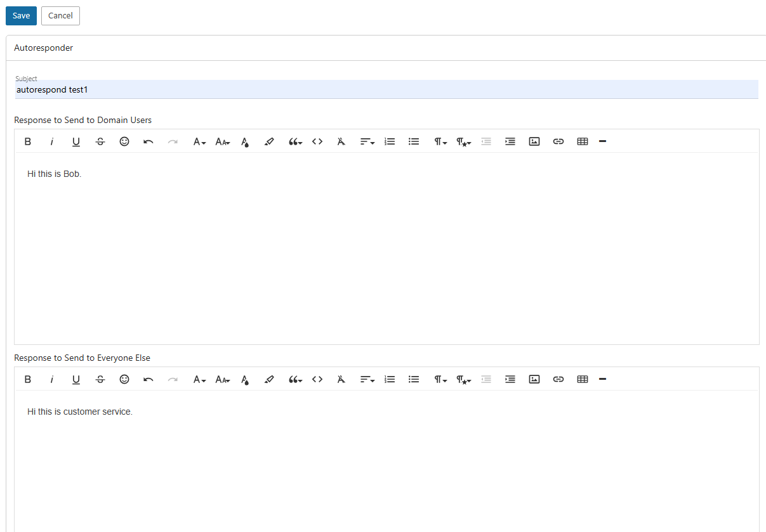Undo last change in Domain Users editor
766x532 pixels.
pyautogui.click(x=149, y=141)
